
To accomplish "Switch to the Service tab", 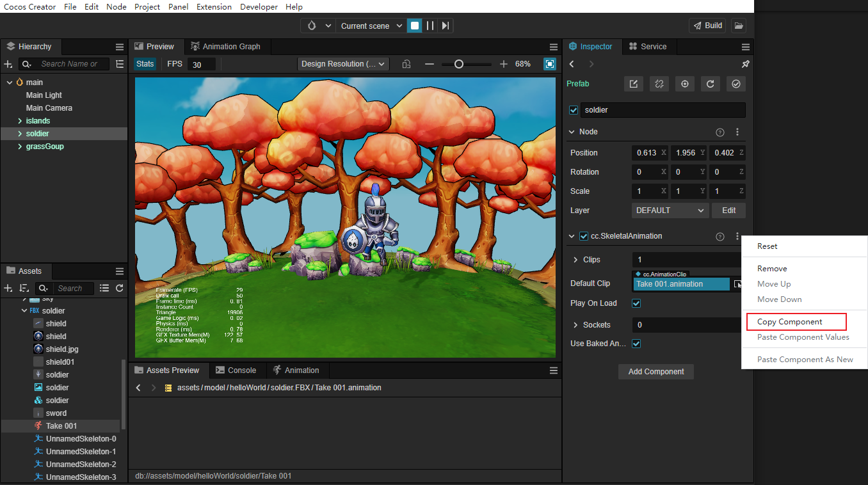I will pos(648,47).
